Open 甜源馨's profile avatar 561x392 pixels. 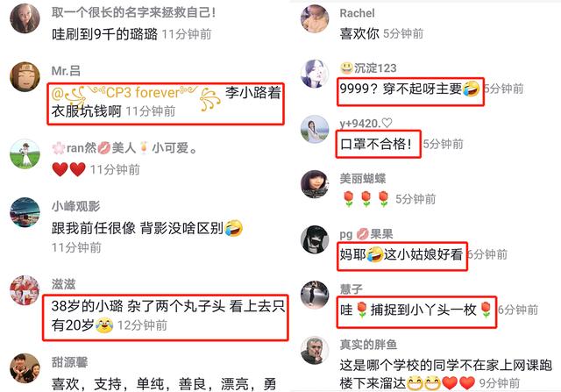click(x=25, y=368)
